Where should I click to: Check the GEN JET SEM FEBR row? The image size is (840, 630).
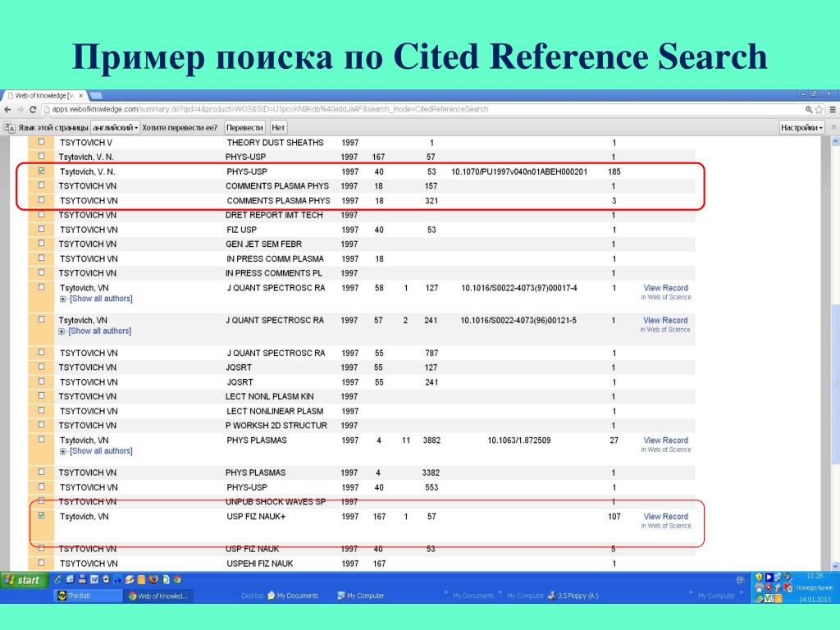pyautogui.click(x=41, y=243)
